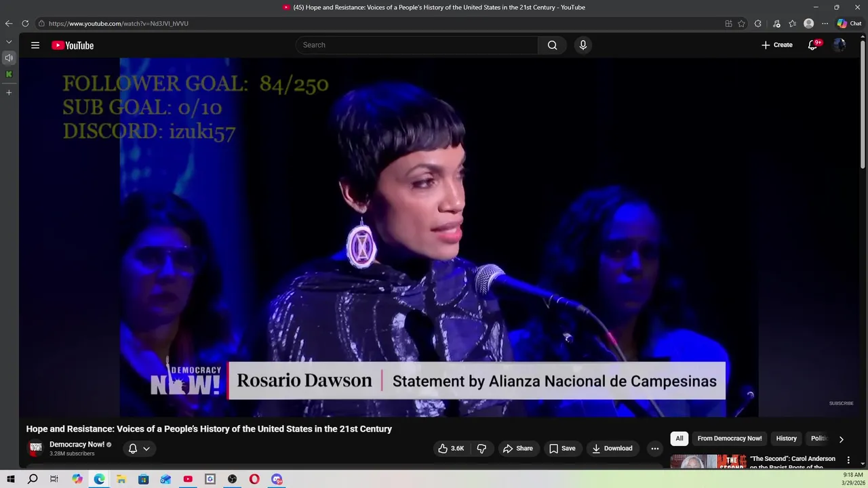Open more actions three-dot menu below video

pos(655,448)
